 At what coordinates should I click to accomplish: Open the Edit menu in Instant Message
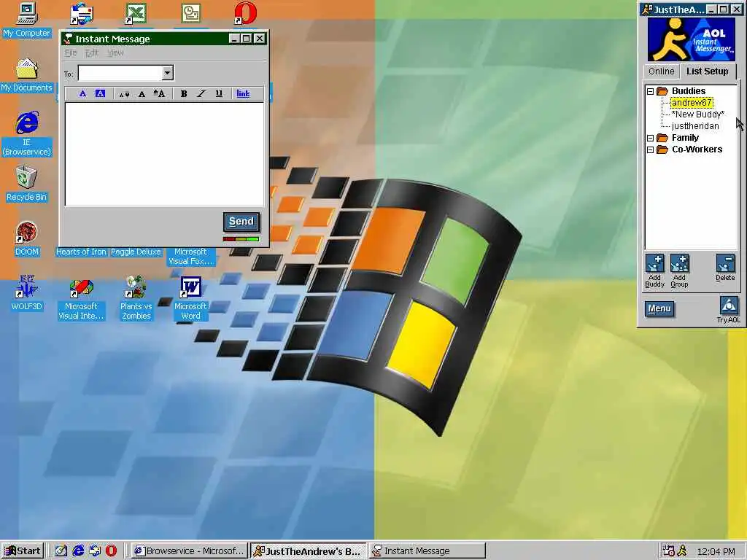91,52
